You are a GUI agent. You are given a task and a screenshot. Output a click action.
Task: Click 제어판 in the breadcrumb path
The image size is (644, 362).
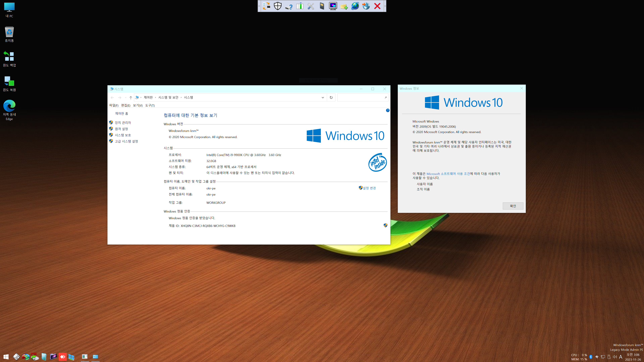click(x=148, y=97)
